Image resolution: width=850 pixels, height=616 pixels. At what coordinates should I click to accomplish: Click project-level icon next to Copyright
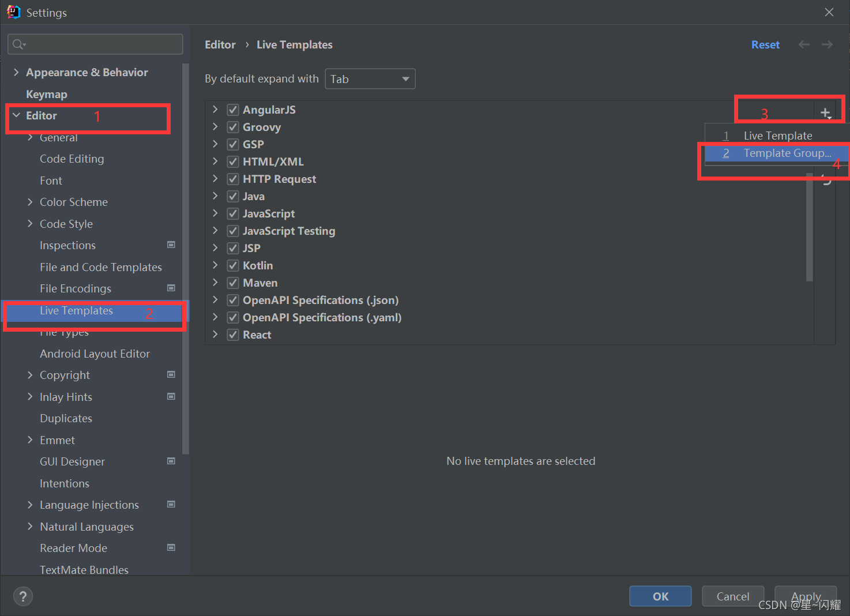pos(171,374)
